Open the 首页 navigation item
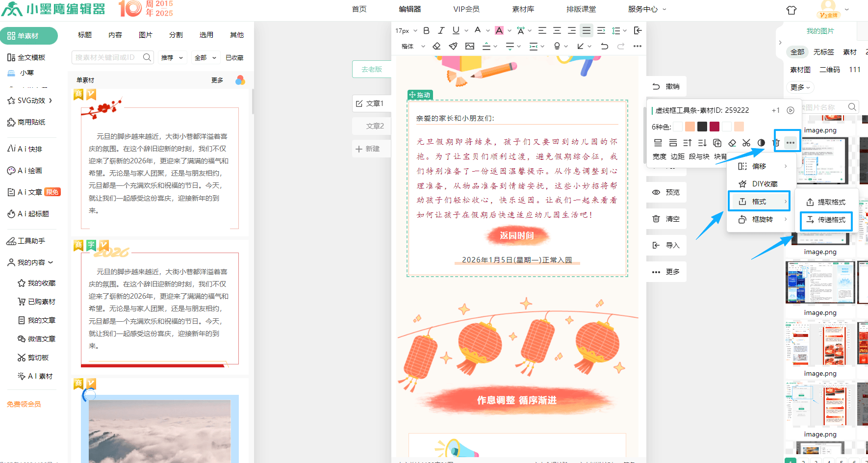The image size is (868, 463). (x=359, y=9)
